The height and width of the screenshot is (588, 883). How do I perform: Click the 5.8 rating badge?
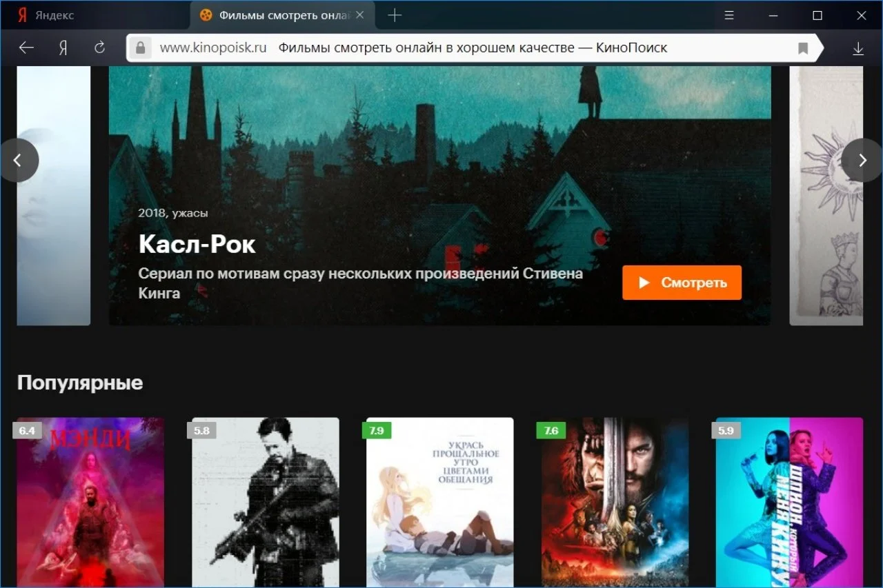click(201, 431)
